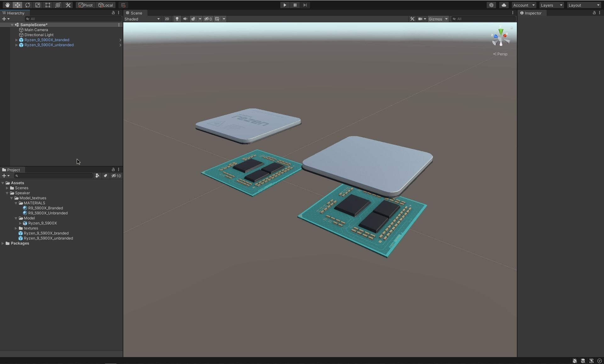The image size is (604, 364).
Task: Open the Layout dropdown
Action: coord(584,5)
